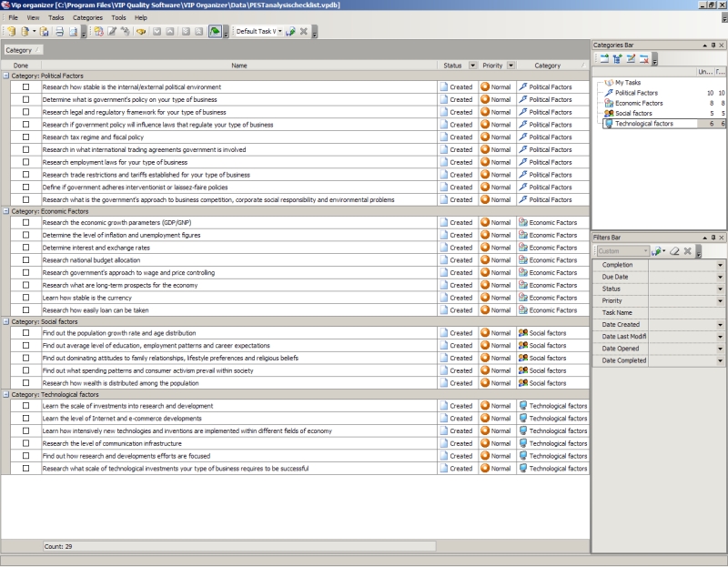This screenshot has width=728, height=567.
Task: Click the New Task toolbar icon
Action: 98,32
